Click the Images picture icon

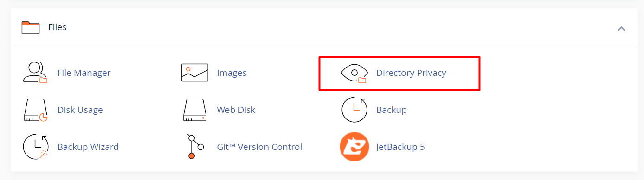click(195, 73)
